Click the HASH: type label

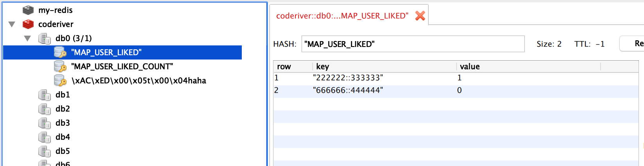pos(285,44)
